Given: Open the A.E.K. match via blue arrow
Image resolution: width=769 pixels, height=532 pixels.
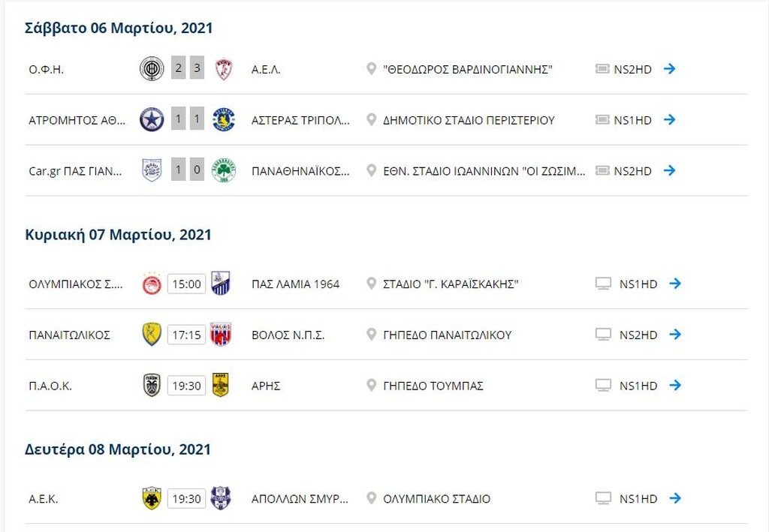Looking at the screenshot, I should point(675,497).
